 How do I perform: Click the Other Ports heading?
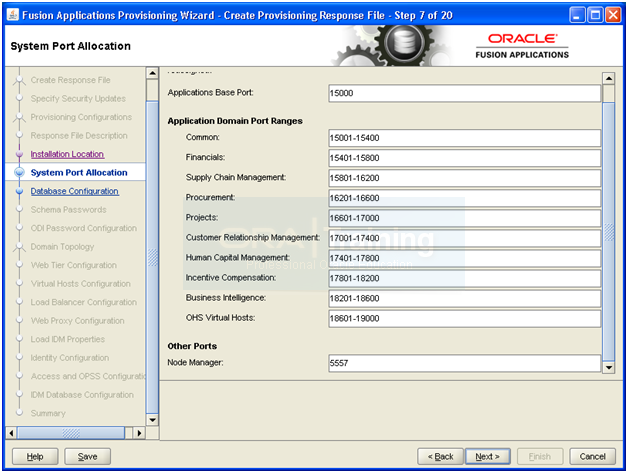(x=192, y=346)
